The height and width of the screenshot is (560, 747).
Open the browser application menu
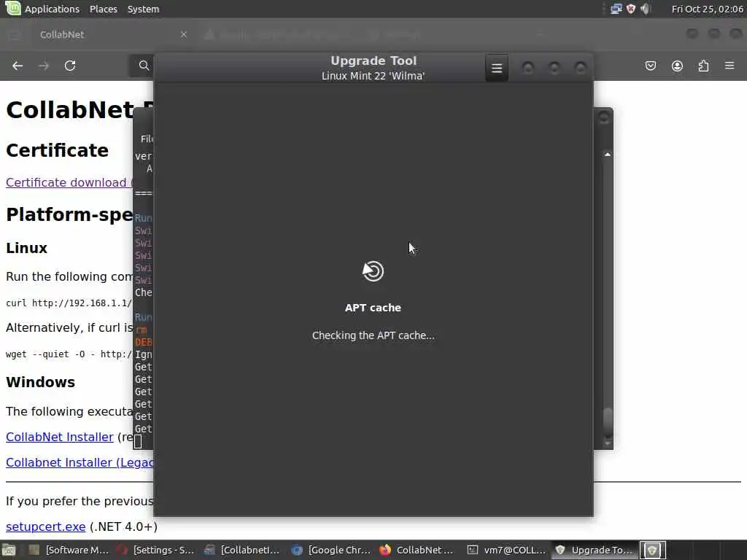[729, 65]
